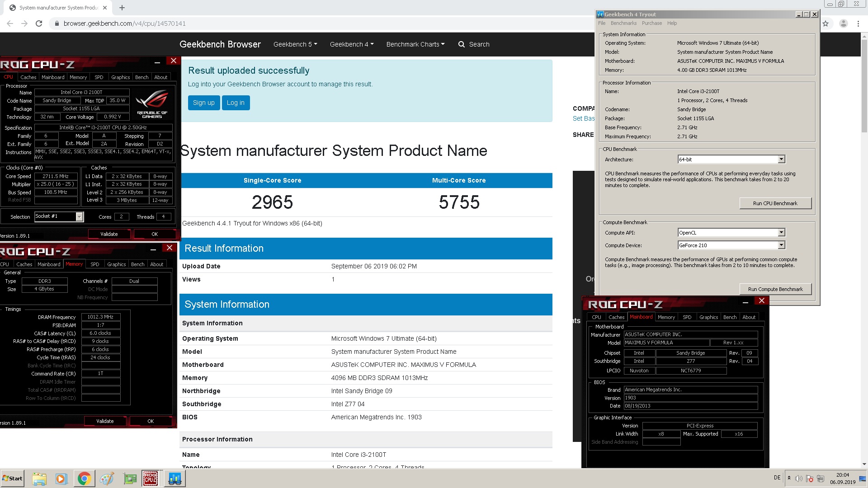
Task: Reload the Geekbench page
Action: click(39, 23)
